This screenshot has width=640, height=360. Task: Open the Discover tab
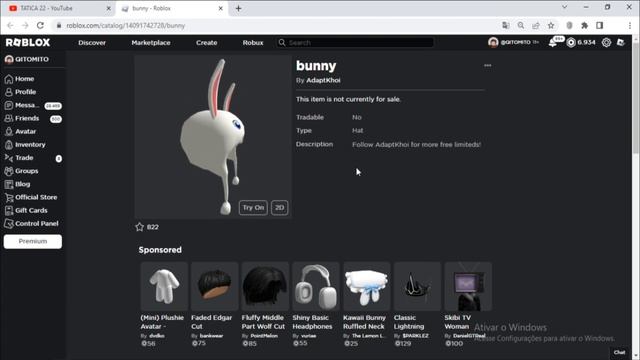[x=92, y=42]
